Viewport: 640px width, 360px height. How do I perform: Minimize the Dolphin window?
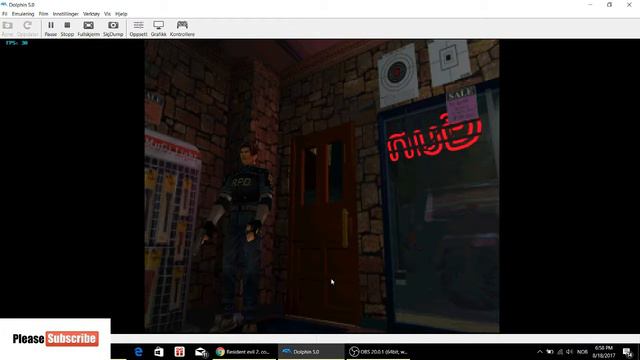point(590,4)
